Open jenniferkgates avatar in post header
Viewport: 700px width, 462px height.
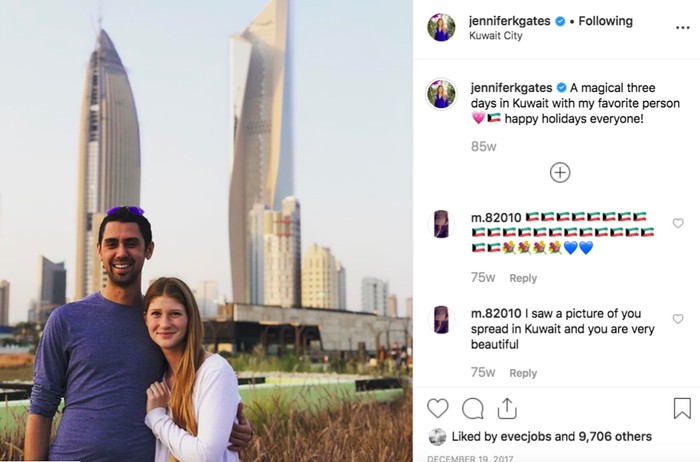[x=441, y=27]
